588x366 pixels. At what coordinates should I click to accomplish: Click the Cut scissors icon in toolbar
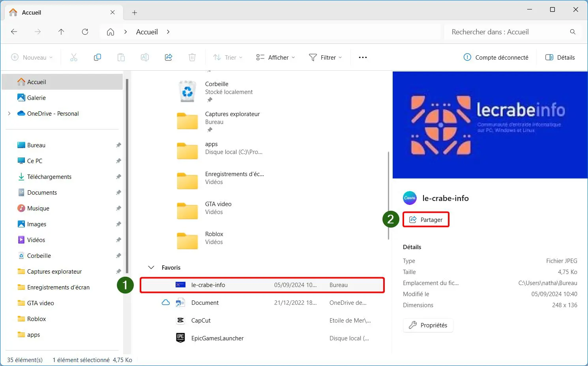tap(74, 58)
